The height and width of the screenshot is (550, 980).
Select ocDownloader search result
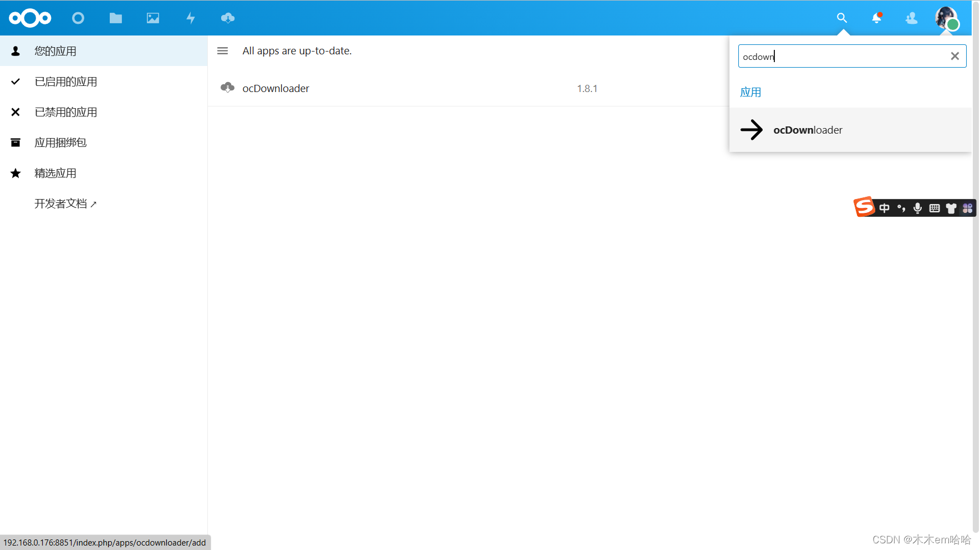[x=808, y=130]
